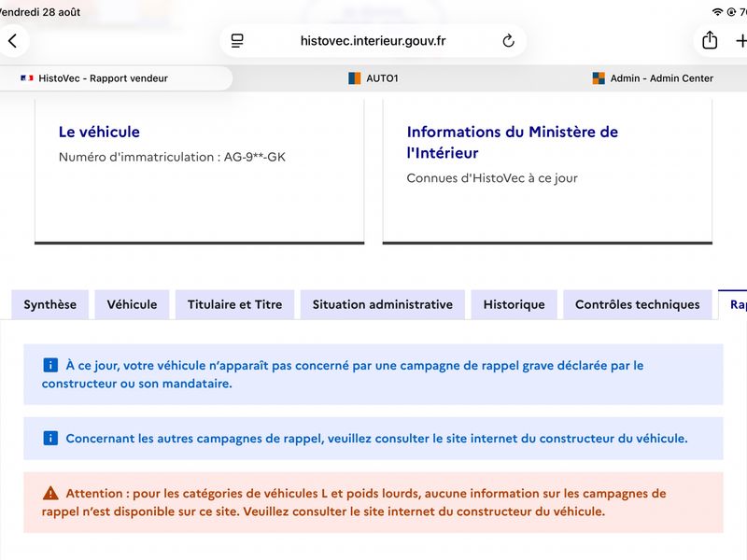Viewport: 747px width, 560px height.
Task: Click the orange warning triangle icon
Action: click(x=50, y=494)
